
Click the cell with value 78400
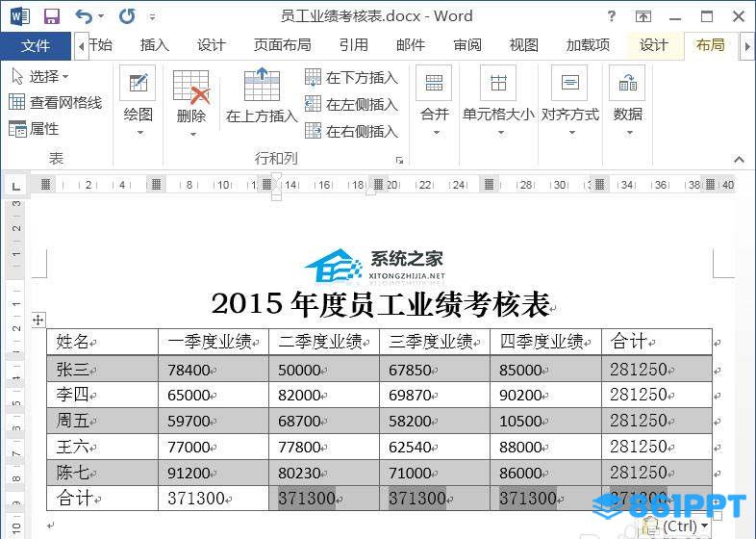[x=214, y=370]
